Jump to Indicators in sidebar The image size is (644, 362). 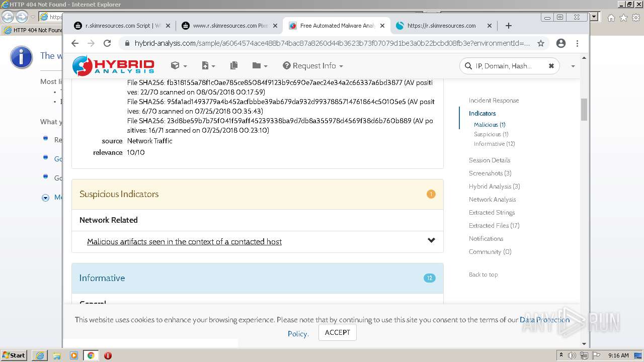pyautogui.click(x=482, y=114)
